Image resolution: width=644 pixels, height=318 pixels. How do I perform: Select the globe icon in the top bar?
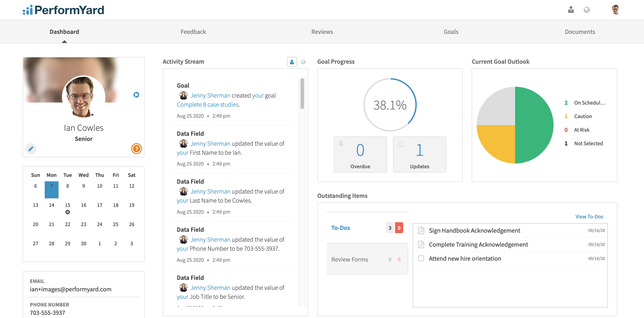click(x=587, y=10)
